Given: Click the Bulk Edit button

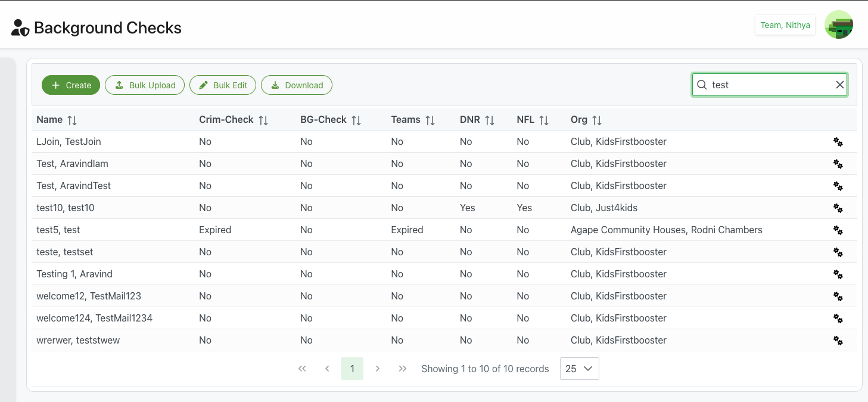Looking at the screenshot, I should click(x=223, y=85).
